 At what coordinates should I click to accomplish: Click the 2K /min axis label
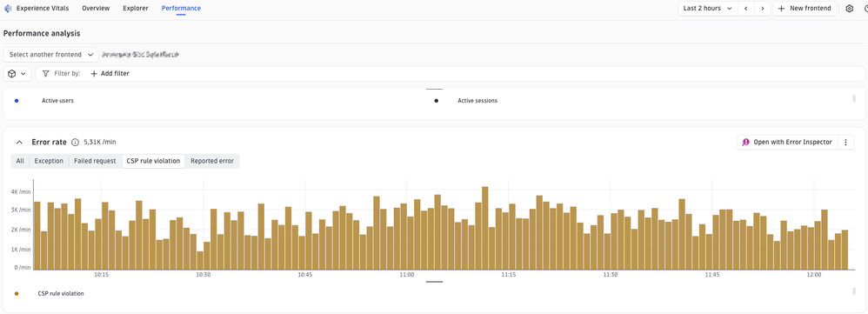[21, 230]
